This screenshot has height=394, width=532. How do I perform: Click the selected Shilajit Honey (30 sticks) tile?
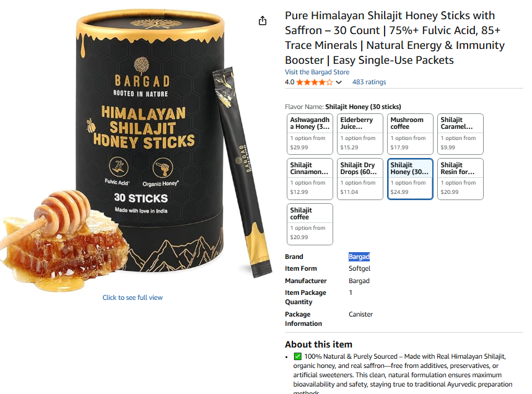(x=409, y=179)
